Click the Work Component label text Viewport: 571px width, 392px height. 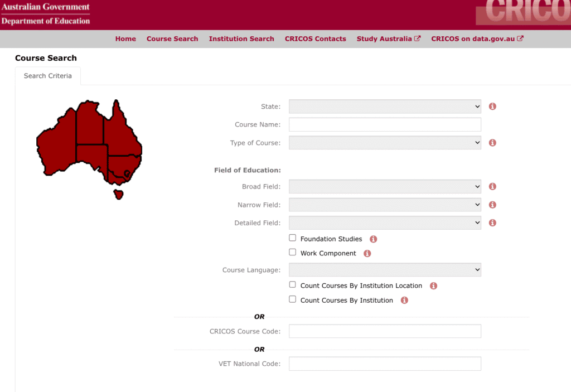point(328,253)
